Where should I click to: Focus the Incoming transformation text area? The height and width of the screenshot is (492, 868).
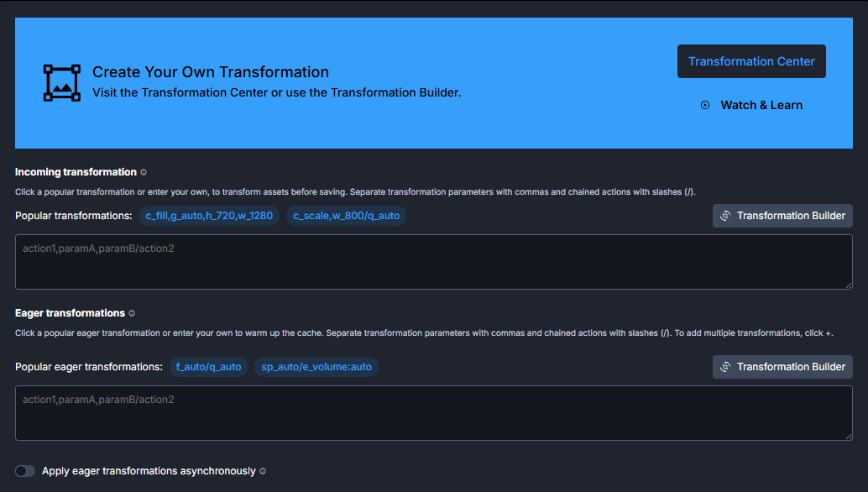tap(433, 262)
